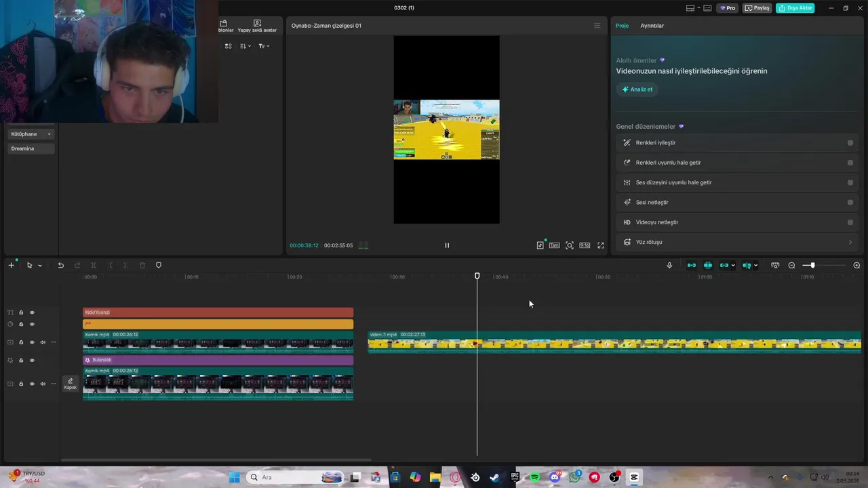Click the marker shield icon
Image resolution: width=868 pixels, height=488 pixels.
pyautogui.click(x=159, y=265)
